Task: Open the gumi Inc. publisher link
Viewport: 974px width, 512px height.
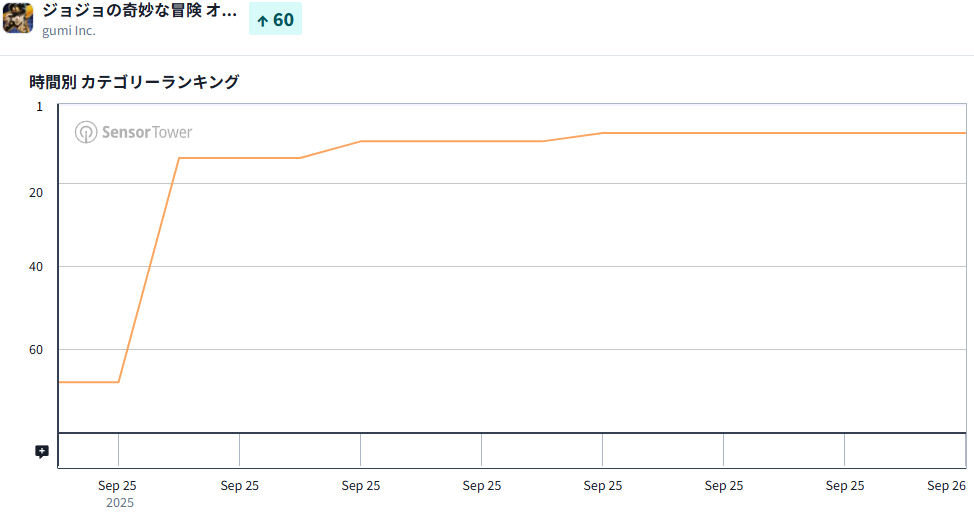Action: coord(69,31)
